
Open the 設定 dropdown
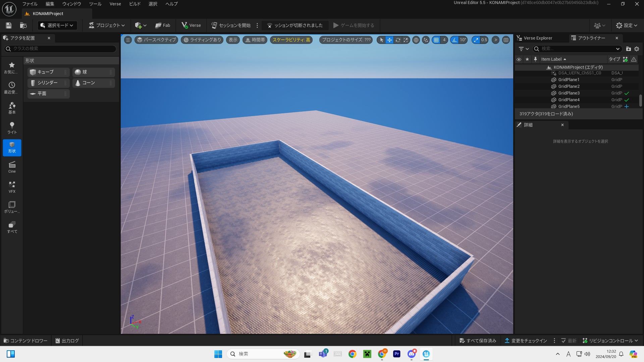pyautogui.click(x=626, y=25)
